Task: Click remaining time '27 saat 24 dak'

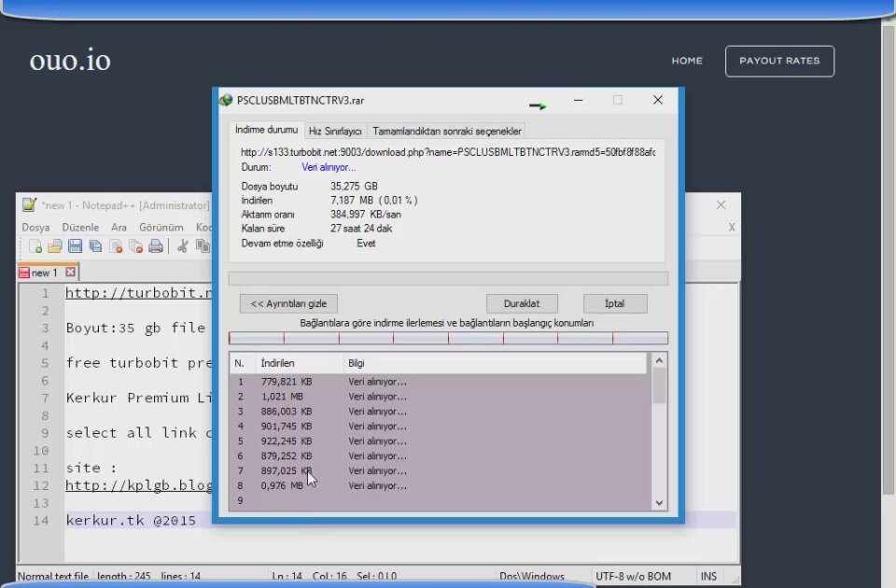Action: pyautogui.click(x=361, y=228)
